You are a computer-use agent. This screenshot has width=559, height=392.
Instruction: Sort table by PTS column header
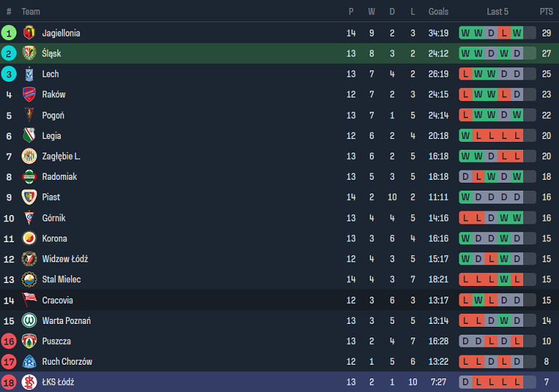[x=546, y=11]
